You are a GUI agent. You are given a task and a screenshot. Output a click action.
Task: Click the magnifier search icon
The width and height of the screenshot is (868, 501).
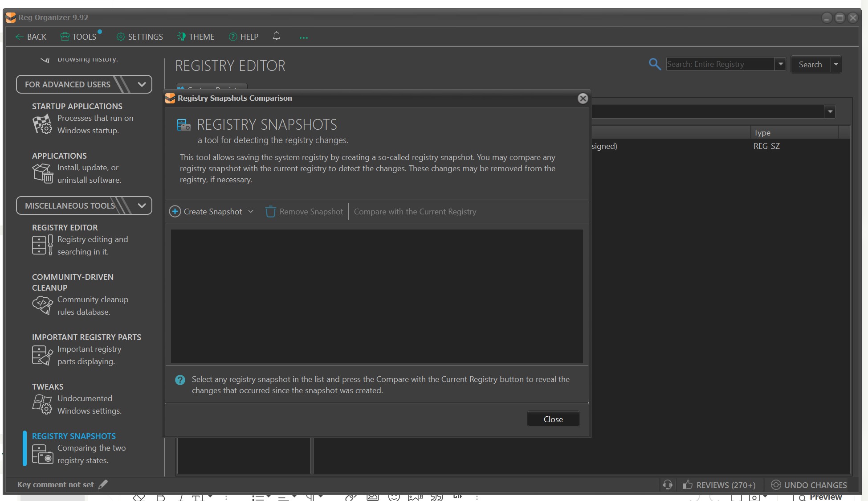pyautogui.click(x=654, y=64)
